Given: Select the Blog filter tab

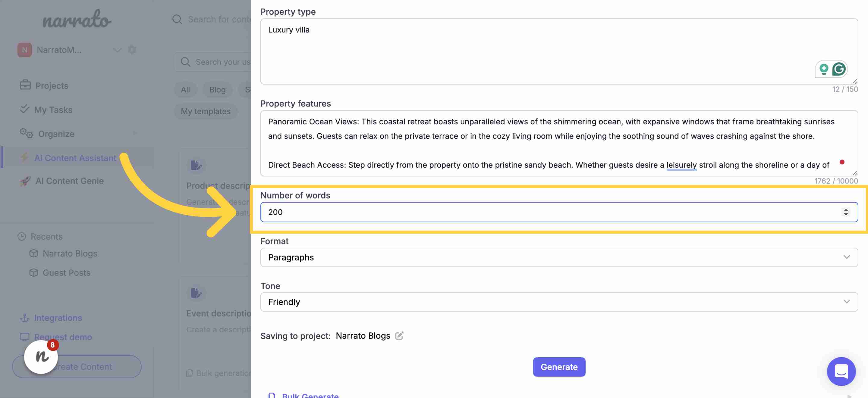Looking at the screenshot, I should point(217,90).
